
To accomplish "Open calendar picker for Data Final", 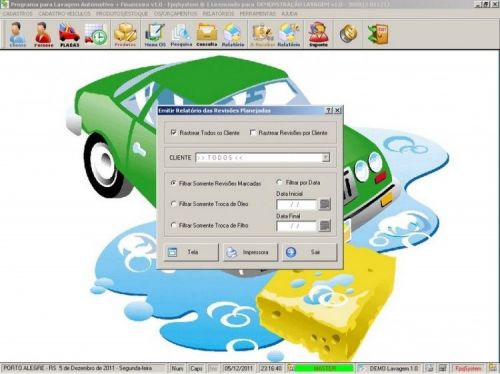I will pos(325,226).
